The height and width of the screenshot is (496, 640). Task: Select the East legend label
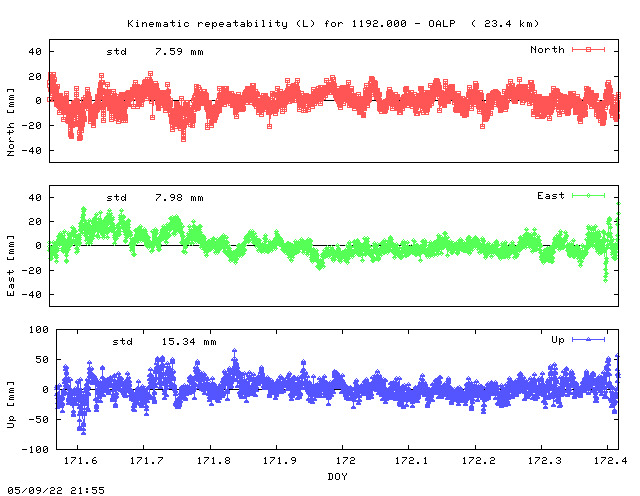550,196
